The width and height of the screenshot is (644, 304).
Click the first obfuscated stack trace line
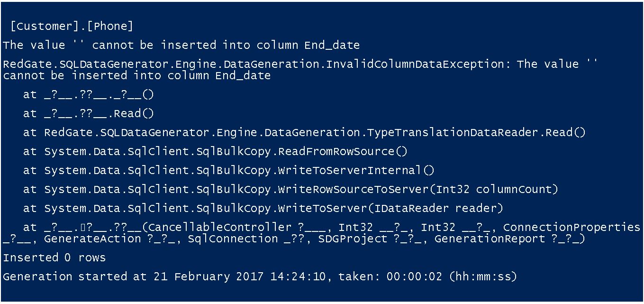click(89, 95)
